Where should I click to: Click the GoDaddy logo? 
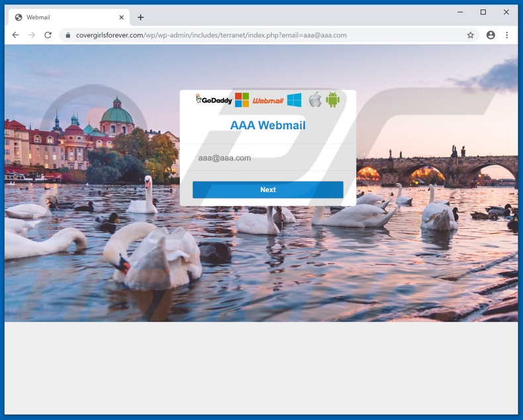coord(214,99)
